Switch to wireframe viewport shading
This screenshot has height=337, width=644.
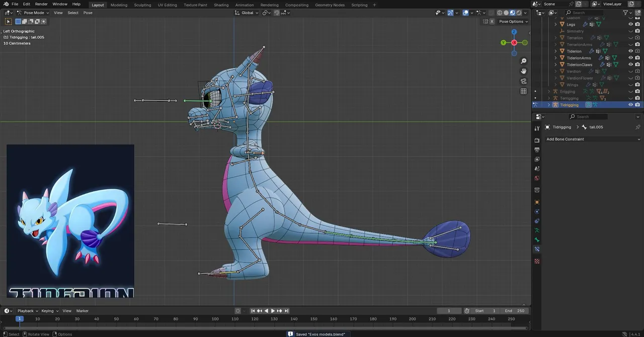500,13
